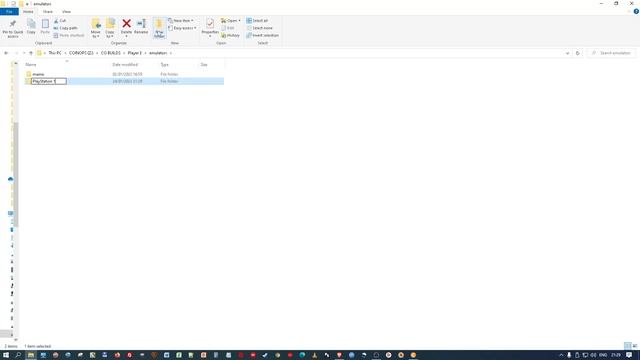Refresh the current folder view
This screenshot has height=360, width=640.
pos(577,53)
